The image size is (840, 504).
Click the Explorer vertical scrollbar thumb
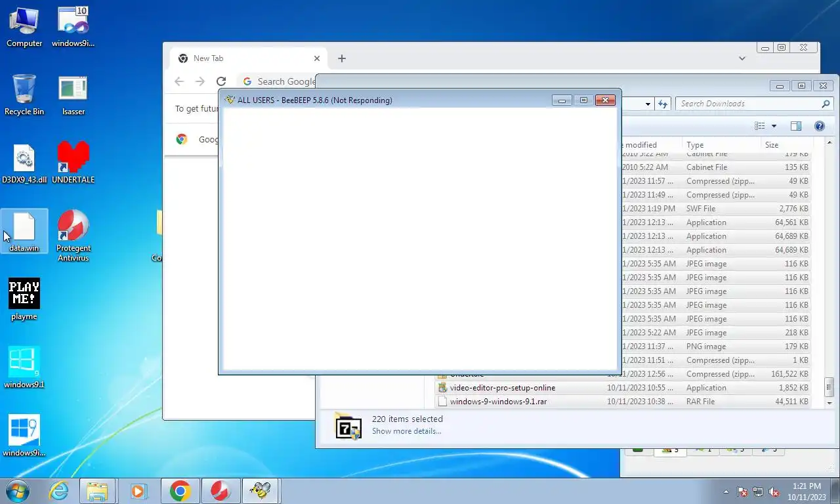[829, 387]
